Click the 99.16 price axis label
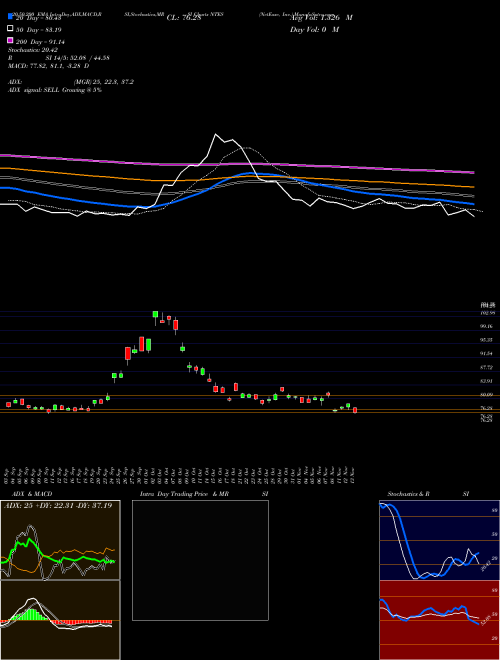The width and height of the screenshot is (500, 660). [487, 326]
